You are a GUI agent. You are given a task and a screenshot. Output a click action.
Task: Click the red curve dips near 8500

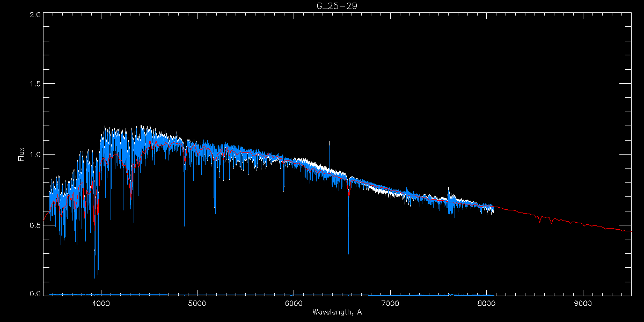539,220
